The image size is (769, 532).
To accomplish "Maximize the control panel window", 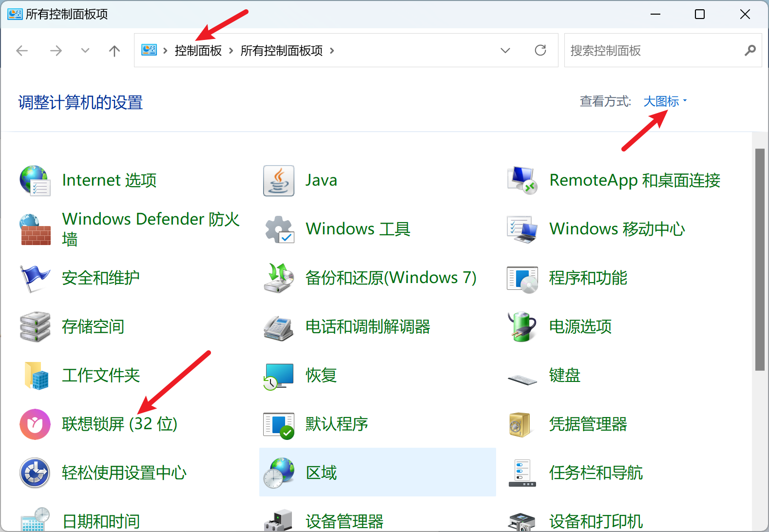I will coord(700,14).
